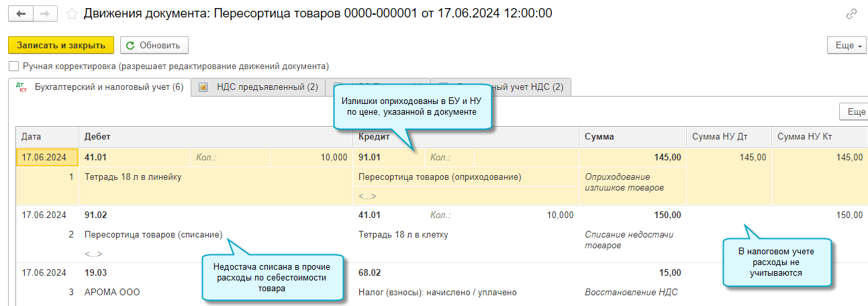Click the Сумма column header

click(x=632, y=137)
